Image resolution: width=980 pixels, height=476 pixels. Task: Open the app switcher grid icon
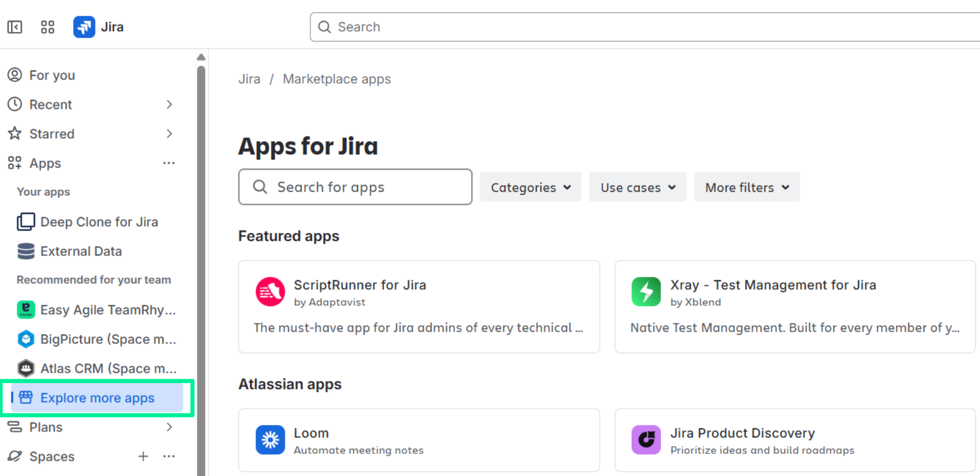point(47,27)
